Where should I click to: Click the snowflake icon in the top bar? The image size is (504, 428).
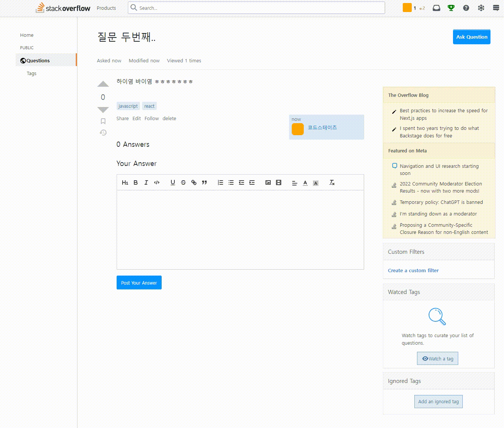tap(481, 8)
